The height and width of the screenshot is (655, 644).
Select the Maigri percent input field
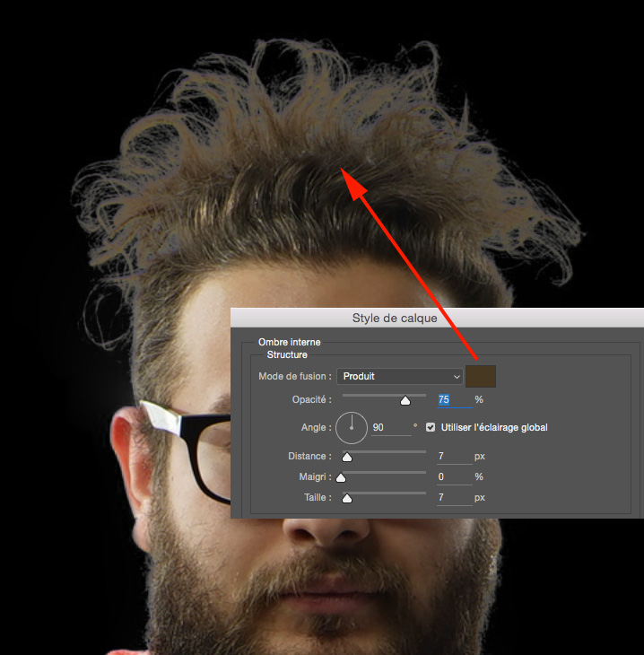tap(453, 477)
